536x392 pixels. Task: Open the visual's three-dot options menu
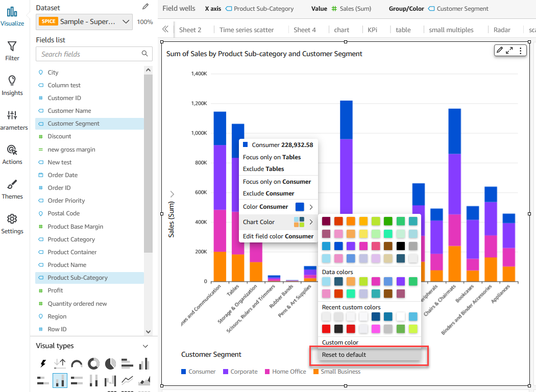click(x=520, y=50)
